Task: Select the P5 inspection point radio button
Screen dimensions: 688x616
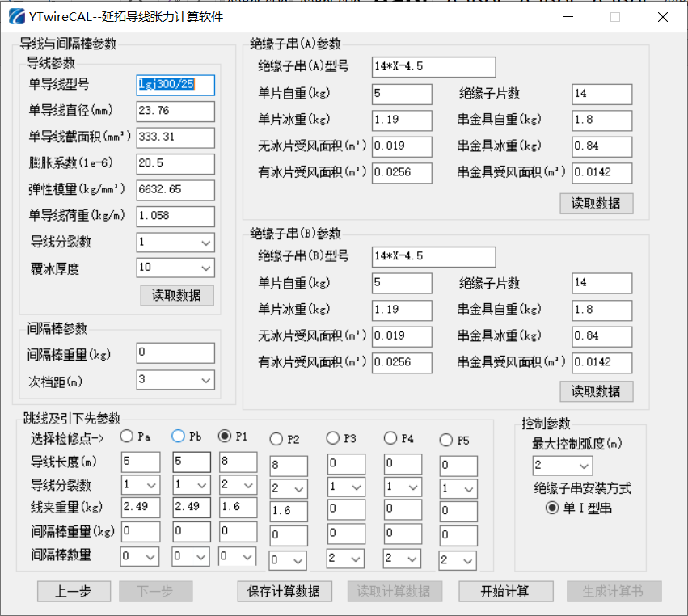Action: 446,441
